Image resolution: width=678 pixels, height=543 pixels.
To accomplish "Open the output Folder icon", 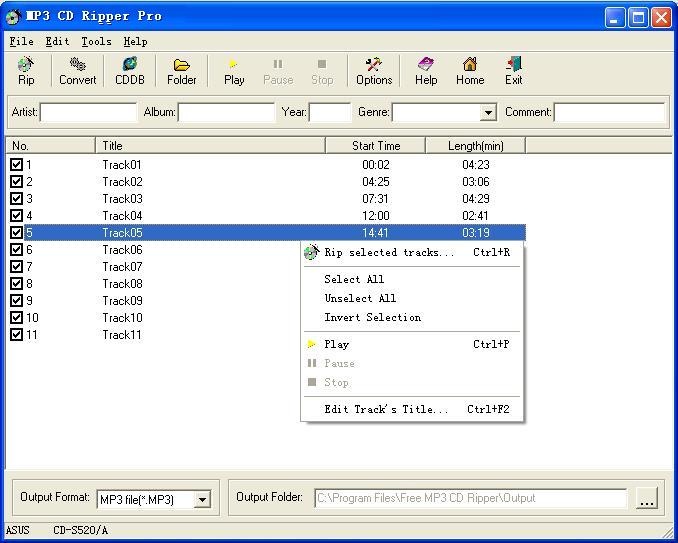I will [x=181, y=71].
